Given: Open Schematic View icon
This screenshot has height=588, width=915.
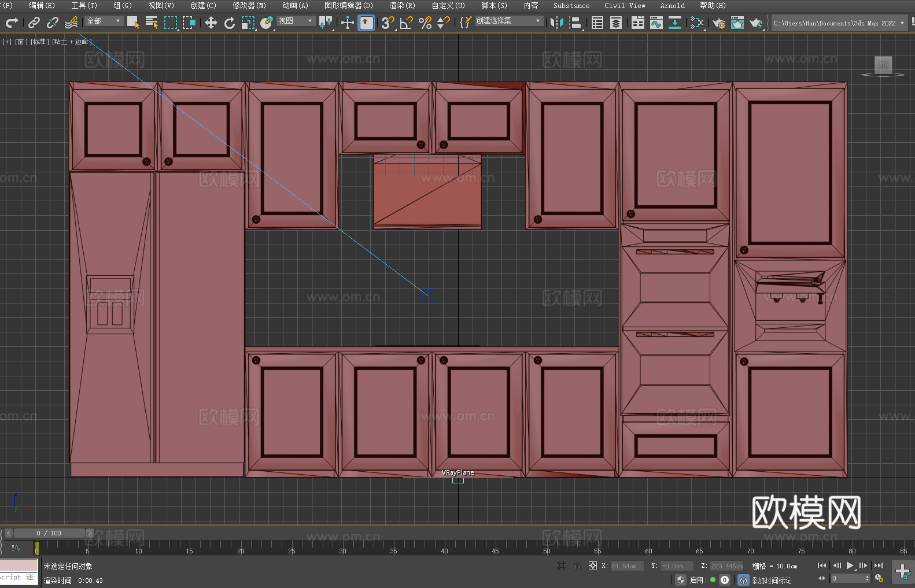Looking at the screenshot, I should 697,23.
